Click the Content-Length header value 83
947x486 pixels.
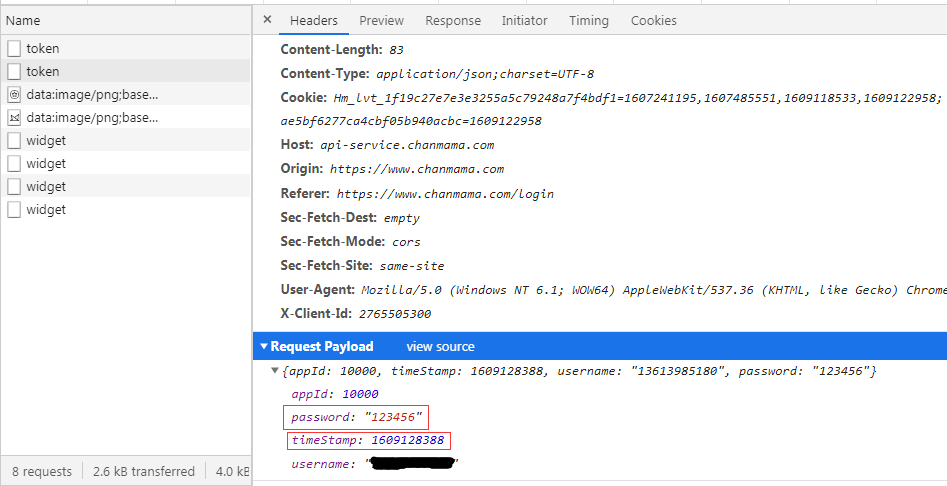pyautogui.click(x=396, y=50)
